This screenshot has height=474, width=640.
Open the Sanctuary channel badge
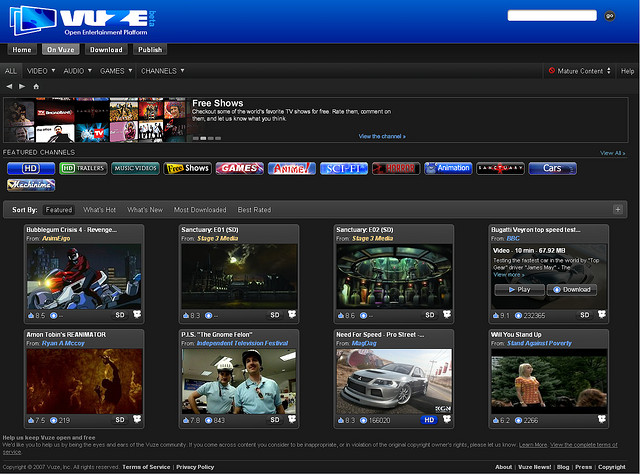[500, 168]
